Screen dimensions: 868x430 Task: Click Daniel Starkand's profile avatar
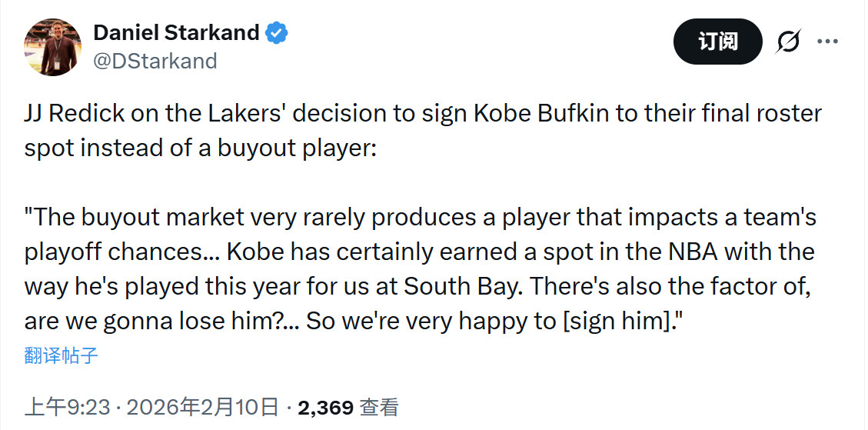pyautogui.click(x=53, y=46)
